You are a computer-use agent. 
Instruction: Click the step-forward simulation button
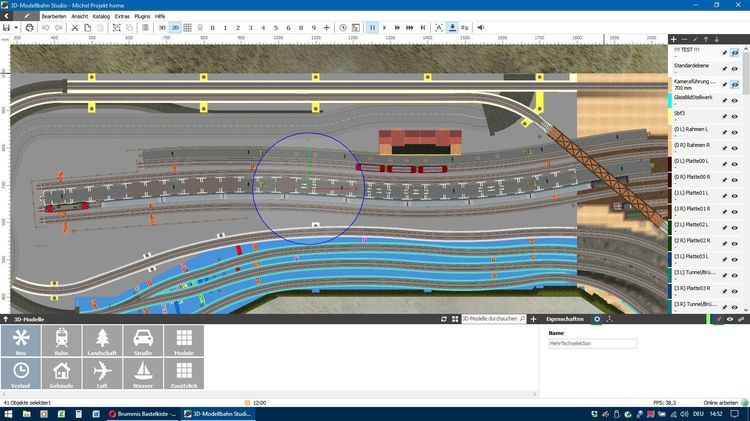(423, 28)
